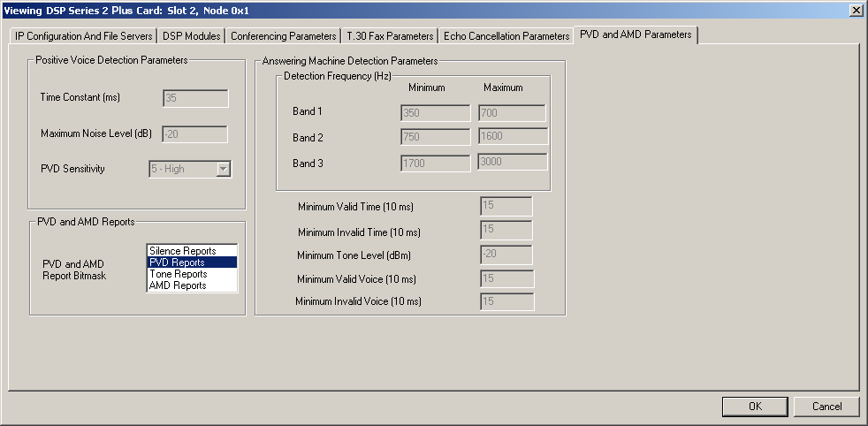Viewport: 868px width, 426px height.
Task: Click the Maximum Noise Level field
Action: point(194,134)
